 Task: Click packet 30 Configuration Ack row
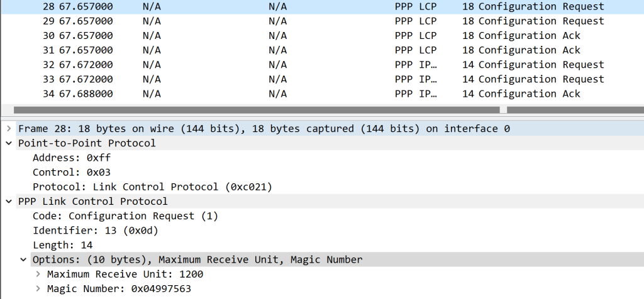point(314,35)
